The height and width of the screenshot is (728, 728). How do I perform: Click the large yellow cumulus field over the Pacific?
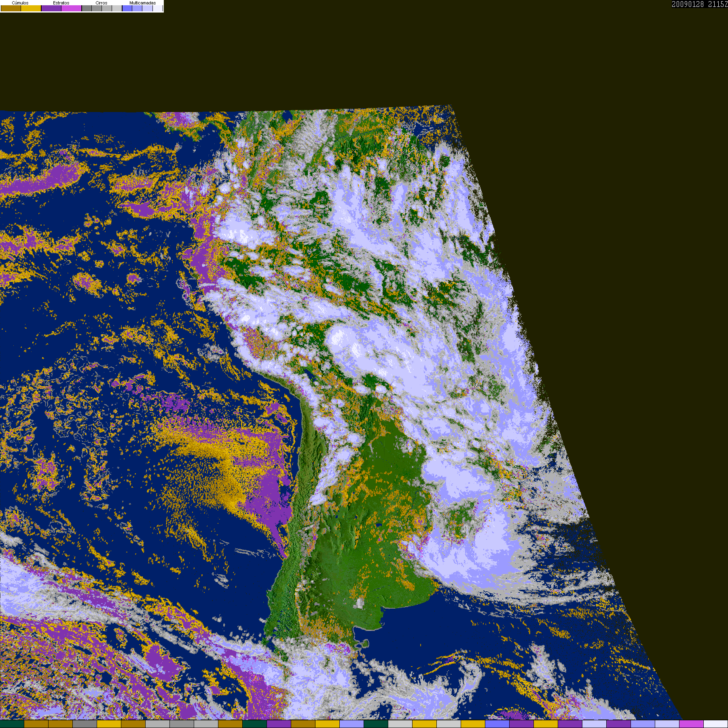[x=210, y=473]
